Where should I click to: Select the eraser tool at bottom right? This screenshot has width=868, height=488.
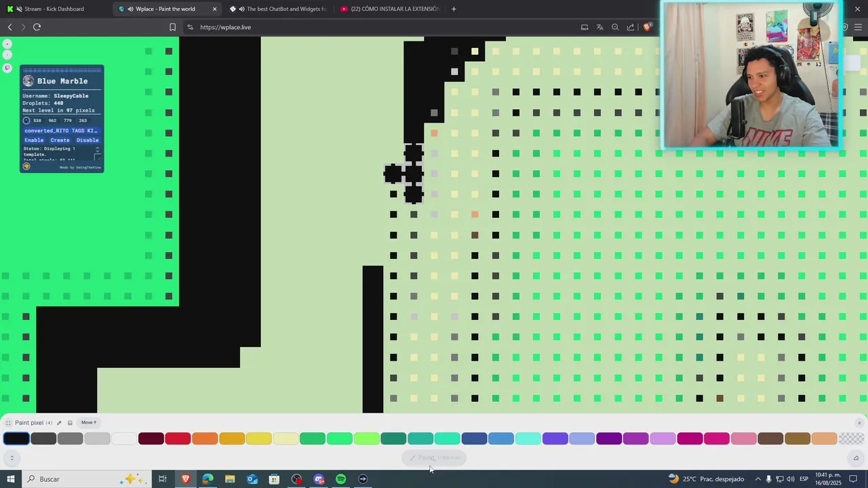(x=856, y=458)
